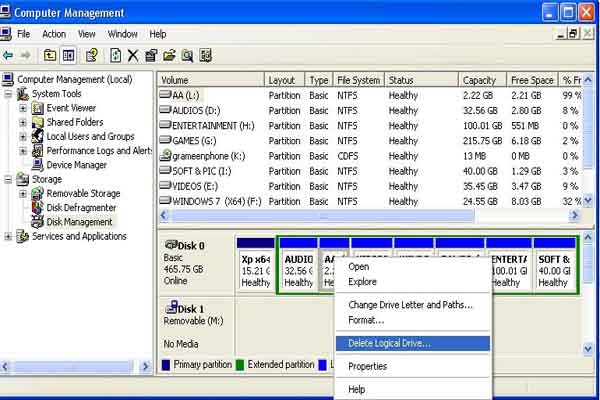Screen dimensions: 600x400
Task: Click the Delete (X) toolbar icon
Action: 133,55
